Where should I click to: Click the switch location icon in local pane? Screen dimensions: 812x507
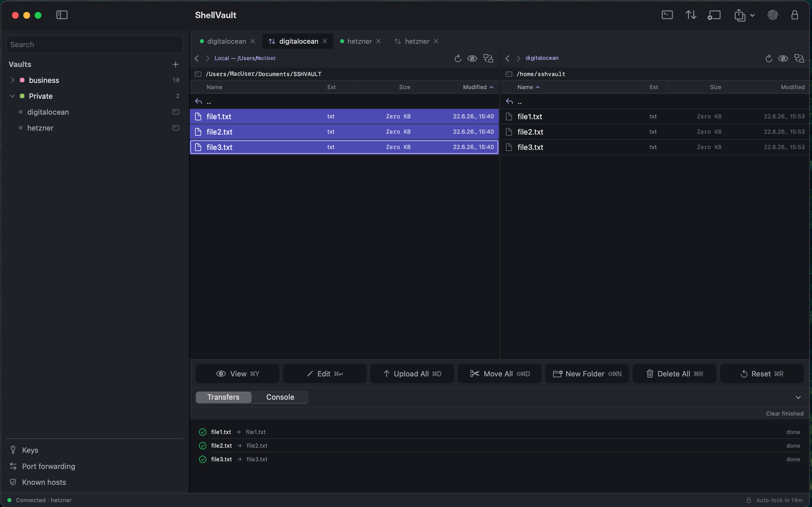(488, 58)
